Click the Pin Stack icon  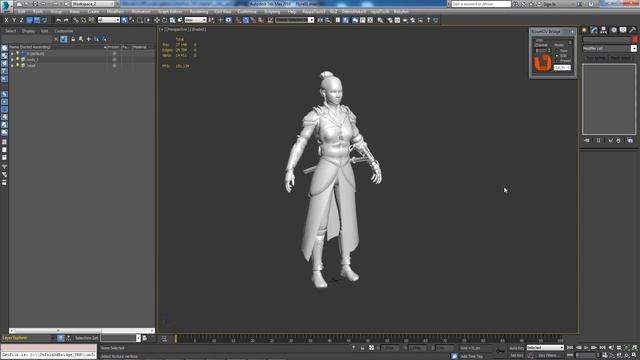point(587,140)
